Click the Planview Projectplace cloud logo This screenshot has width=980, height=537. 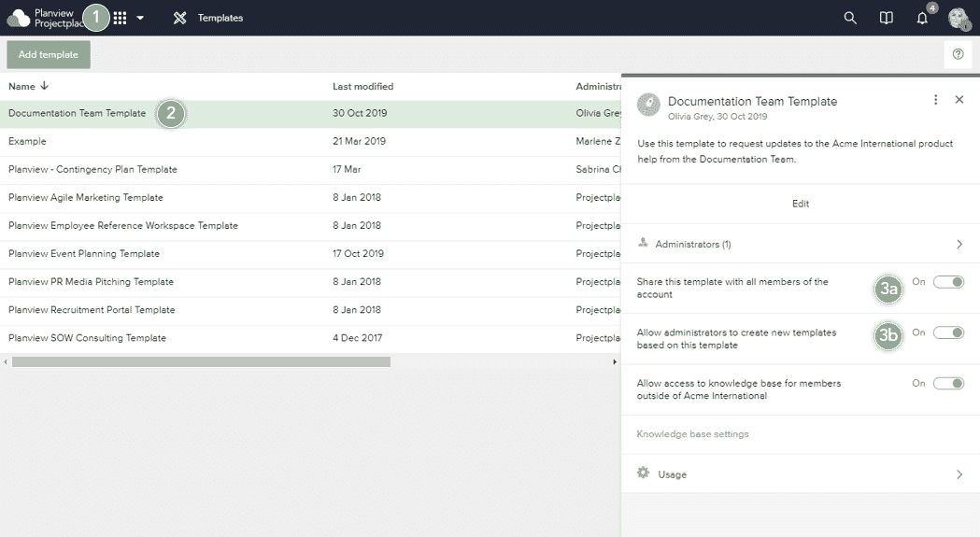click(18, 18)
